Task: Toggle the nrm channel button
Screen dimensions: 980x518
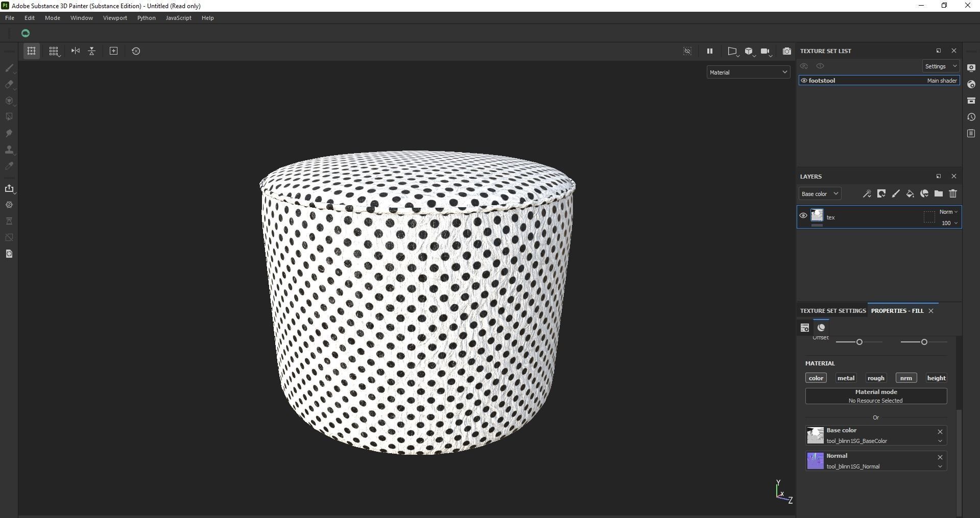Action: [x=906, y=378]
